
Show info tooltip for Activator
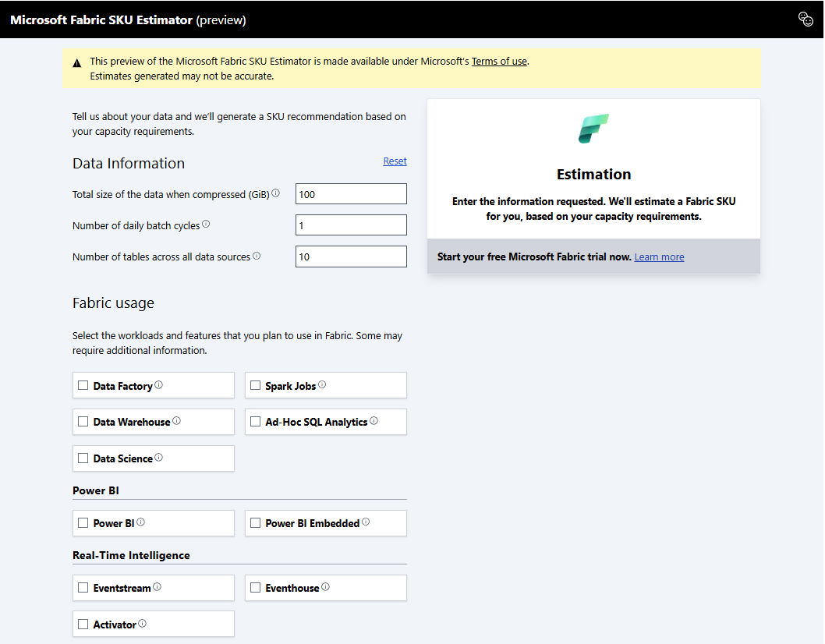pyautogui.click(x=143, y=624)
